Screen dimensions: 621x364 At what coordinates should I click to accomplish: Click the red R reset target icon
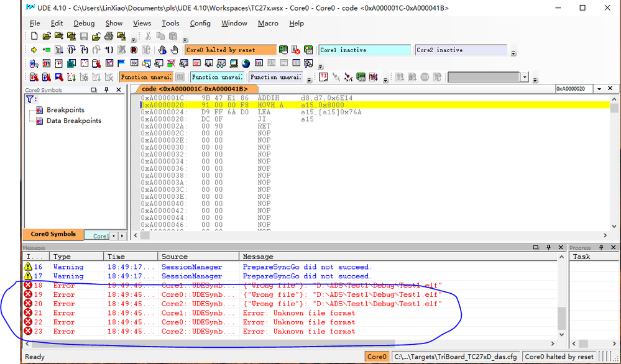pyautogui.click(x=134, y=50)
